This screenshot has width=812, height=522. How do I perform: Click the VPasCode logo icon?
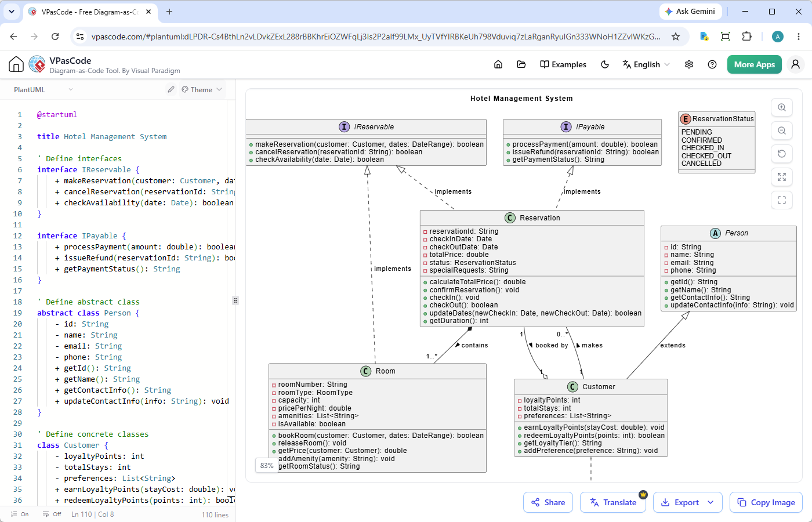(x=37, y=64)
